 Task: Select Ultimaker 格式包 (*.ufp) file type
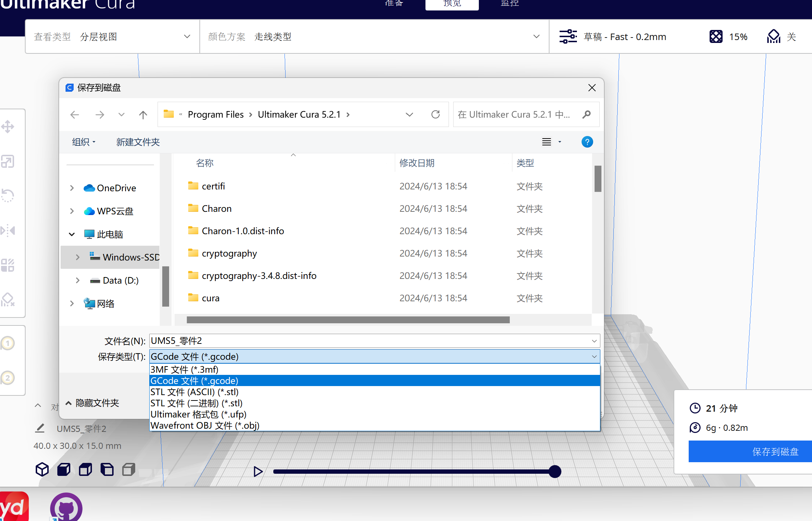(x=375, y=414)
